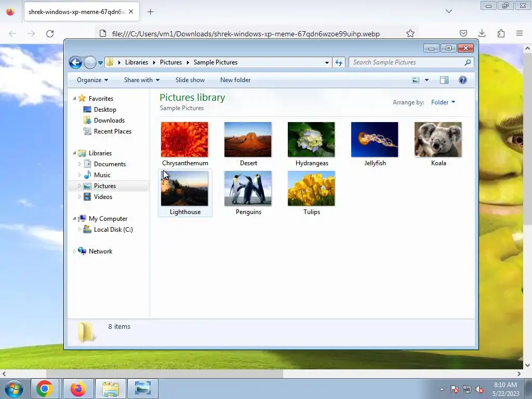Select the Chrysanthemum thumbnail
The height and width of the screenshot is (399, 532).
point(184,139)
